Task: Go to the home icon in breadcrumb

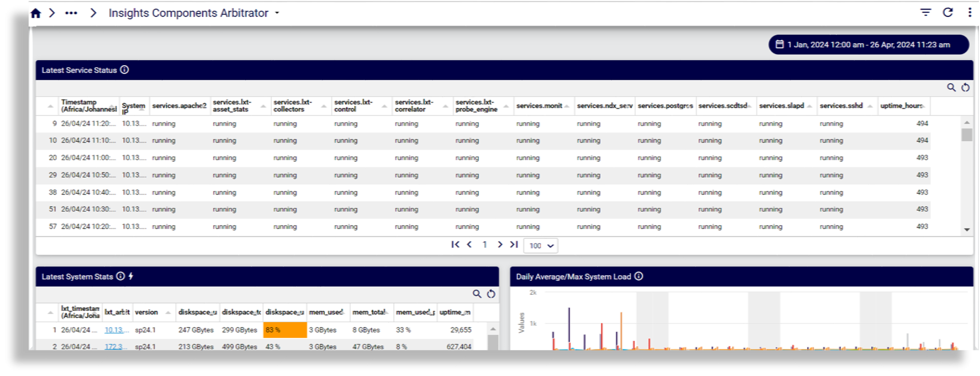Action: pos(36,13)
